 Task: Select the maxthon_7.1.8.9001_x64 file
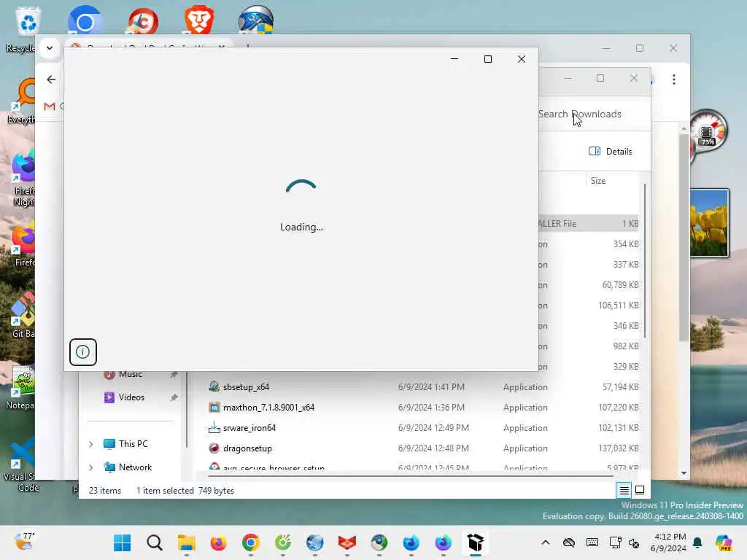pos(268,408)
